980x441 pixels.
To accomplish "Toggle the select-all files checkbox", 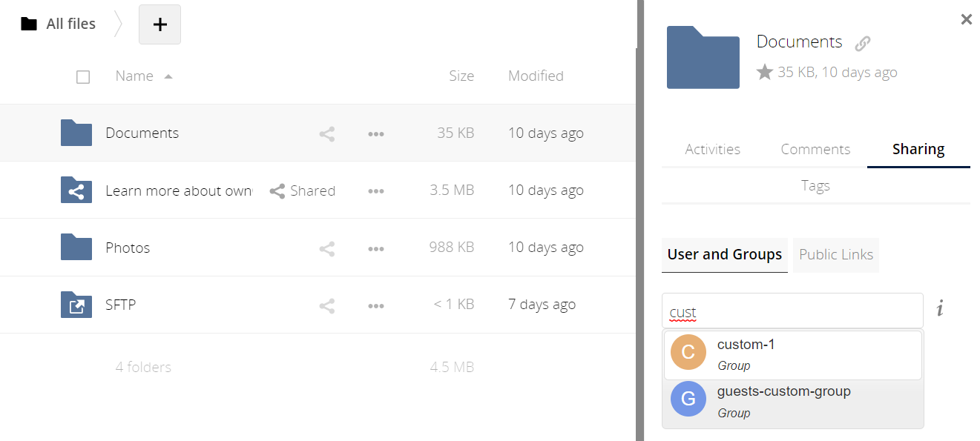I will (x=83, y=76).
